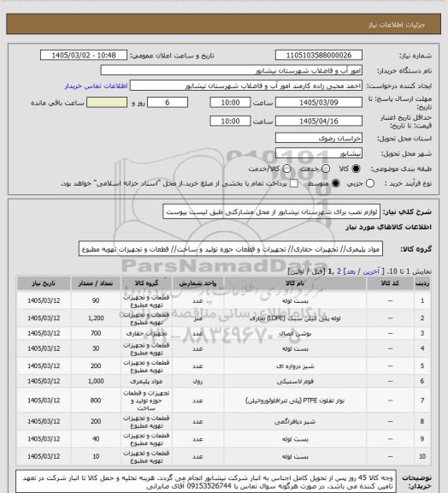Click the delivery province field خراسان رضوی
This screenshot has height=493, width=448.
(x=319, y=138)
